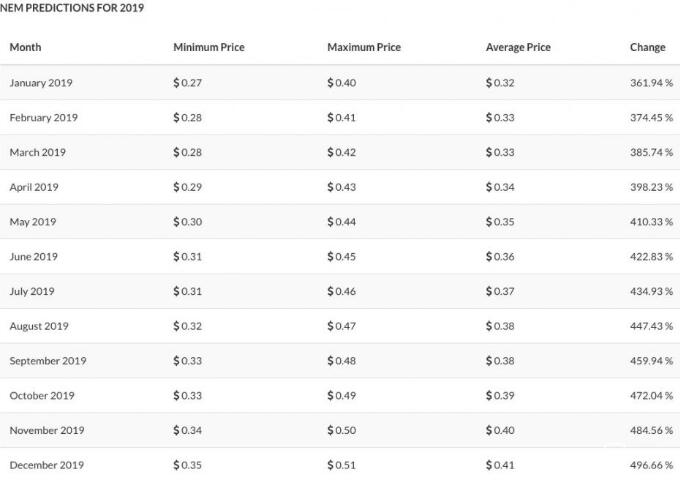Select the Maximum Price column header
Screen dimensions: 680x482
364,47
